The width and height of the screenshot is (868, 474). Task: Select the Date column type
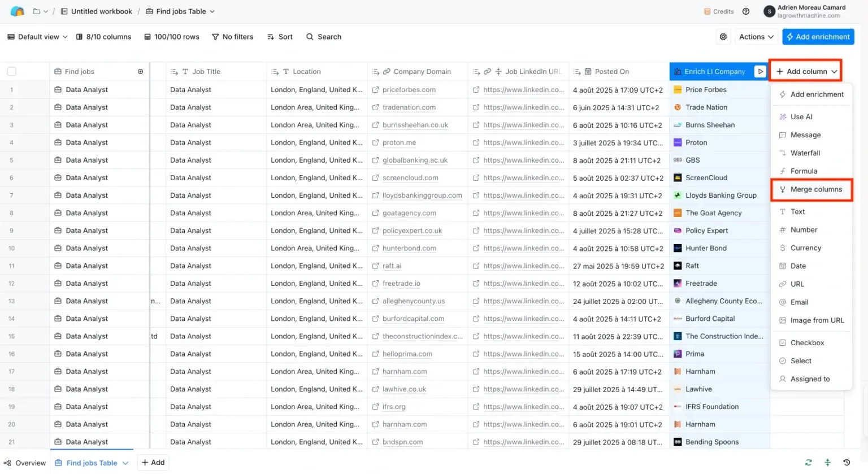pyautogui.click(x=811, y=266)
